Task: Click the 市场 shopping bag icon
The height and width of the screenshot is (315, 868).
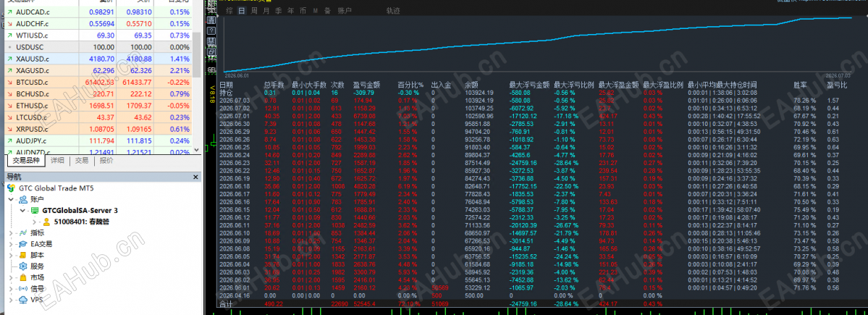Action: click(x=23, y=277)
